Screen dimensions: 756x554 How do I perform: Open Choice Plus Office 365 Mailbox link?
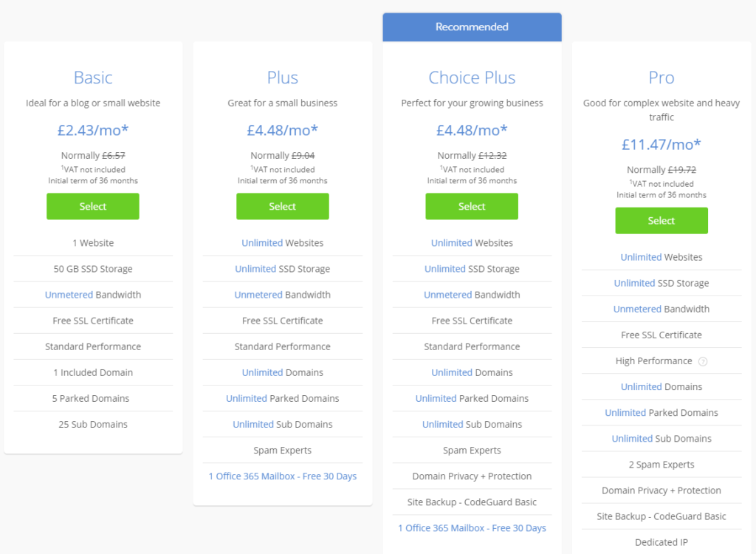click(x=472, y=528)
